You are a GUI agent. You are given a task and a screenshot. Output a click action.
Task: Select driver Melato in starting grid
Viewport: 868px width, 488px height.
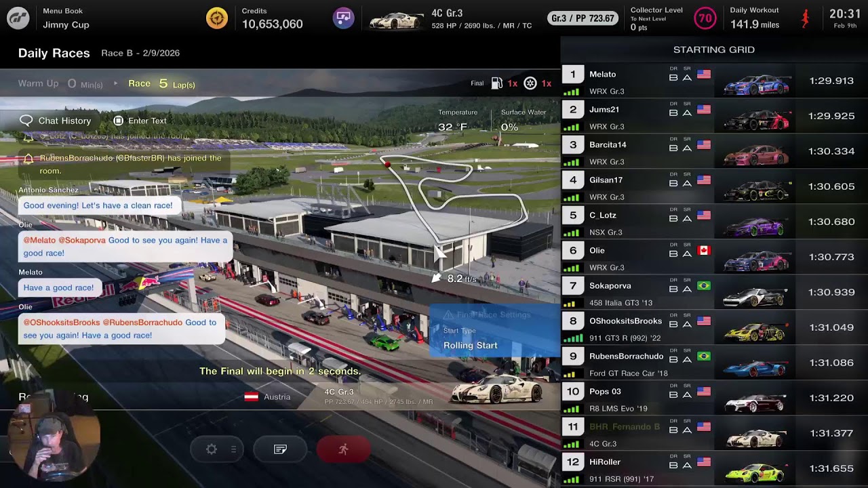(603, 75)
